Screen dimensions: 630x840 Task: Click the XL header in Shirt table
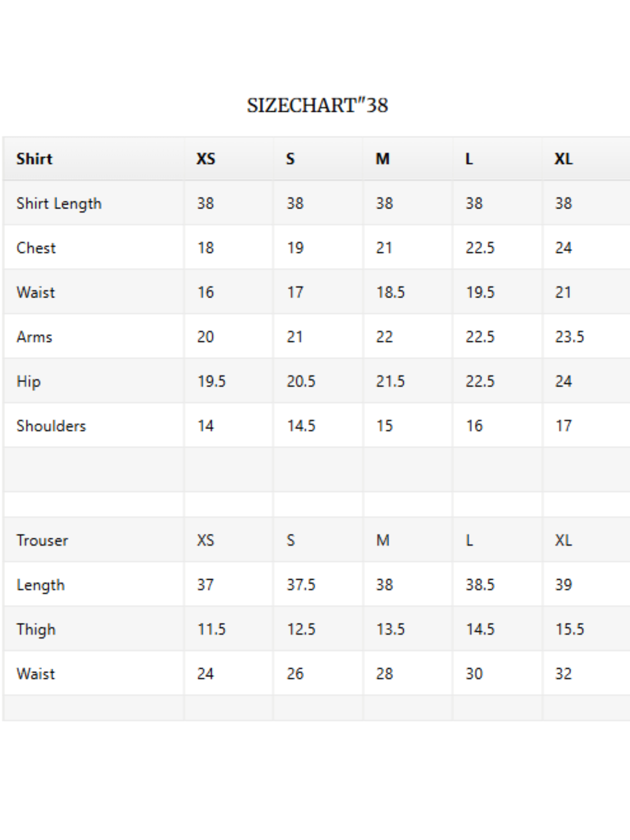click(564, 159)
